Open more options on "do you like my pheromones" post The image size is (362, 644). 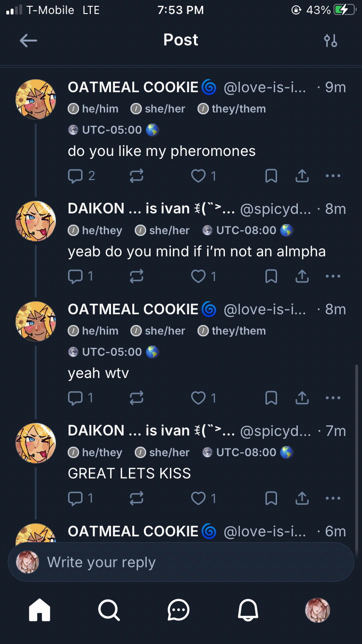point(333,176)
